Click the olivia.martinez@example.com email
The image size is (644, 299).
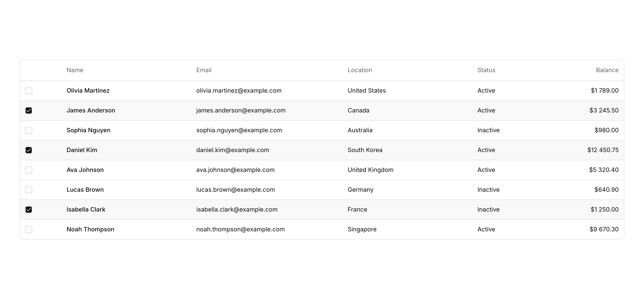click(239, 91)
